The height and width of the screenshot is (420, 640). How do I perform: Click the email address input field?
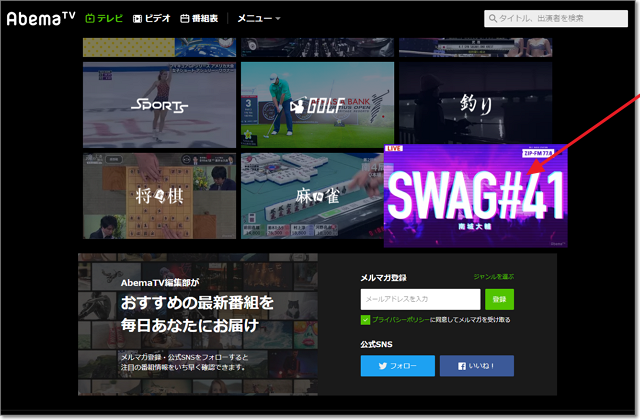pos(420,299)
